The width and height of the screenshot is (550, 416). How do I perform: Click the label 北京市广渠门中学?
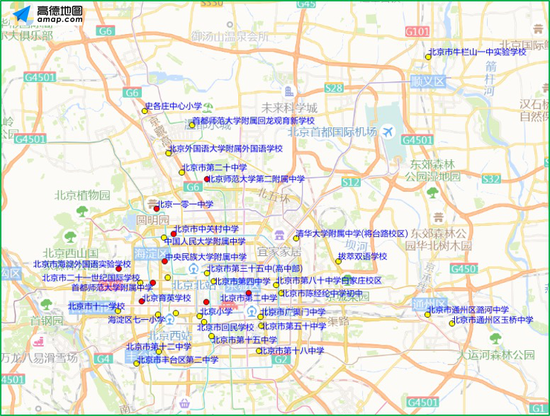click(x=293, y=311)
